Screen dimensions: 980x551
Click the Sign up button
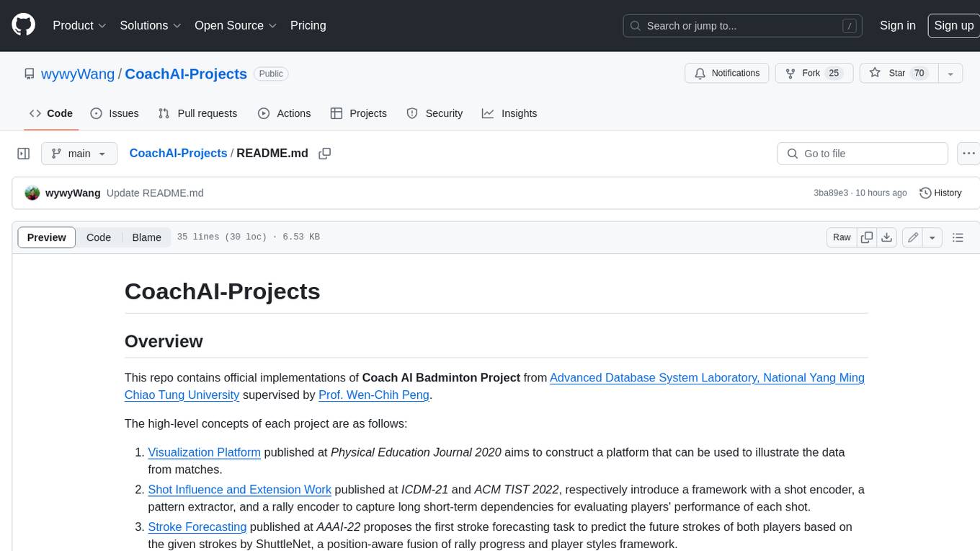953,25
